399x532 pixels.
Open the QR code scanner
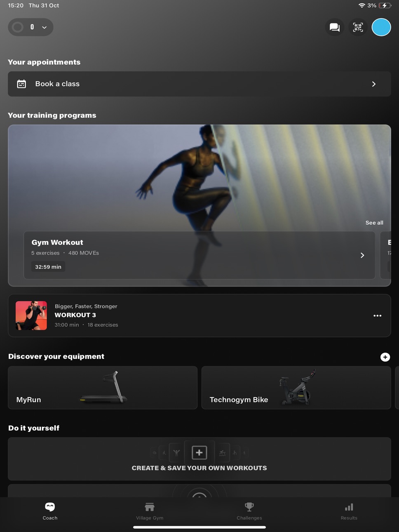click(x=358, y=27)
